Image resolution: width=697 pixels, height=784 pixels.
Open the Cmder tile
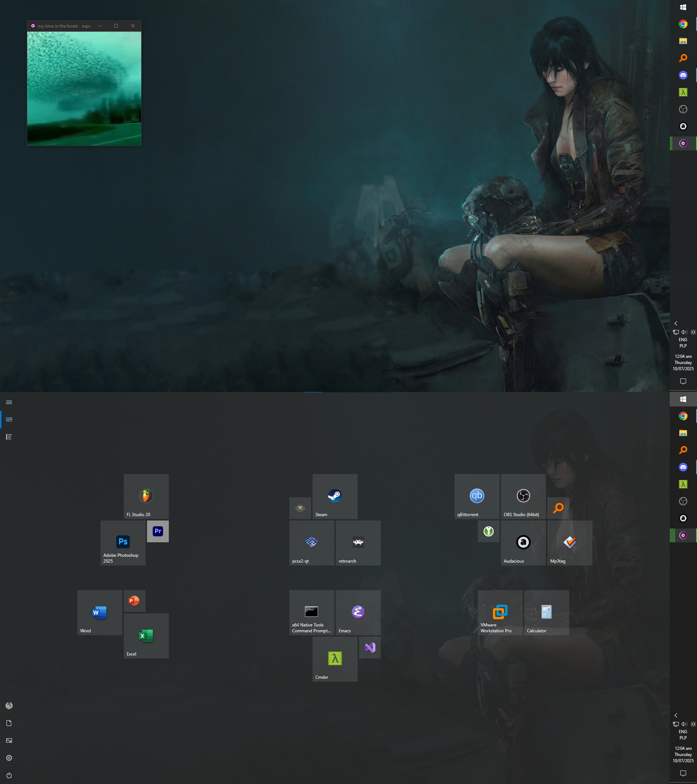335,659
